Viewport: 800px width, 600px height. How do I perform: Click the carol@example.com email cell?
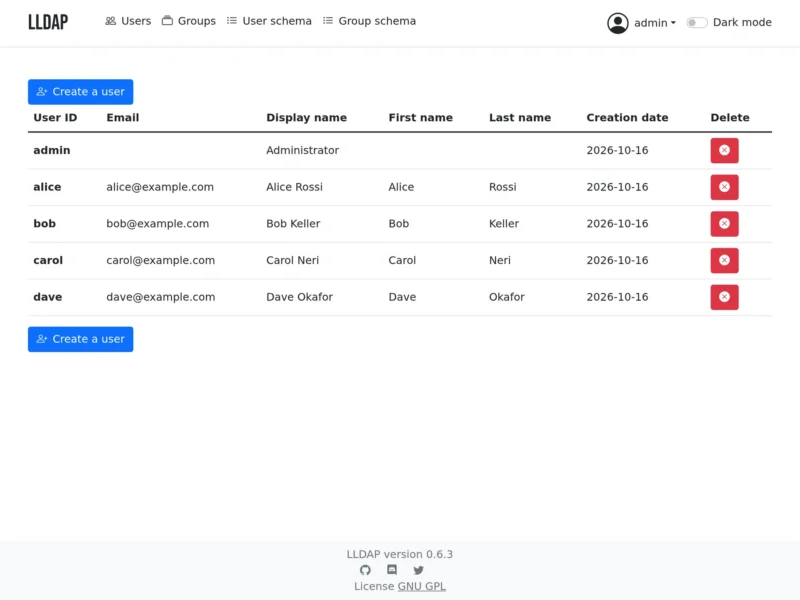pyautogui.click(x=160, y=261)
